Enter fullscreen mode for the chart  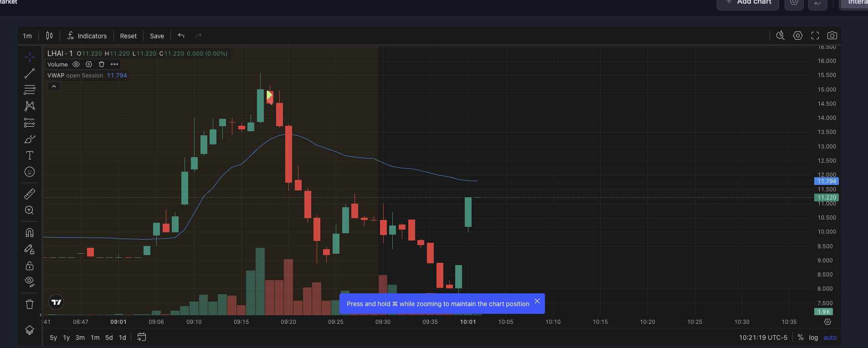815,36
